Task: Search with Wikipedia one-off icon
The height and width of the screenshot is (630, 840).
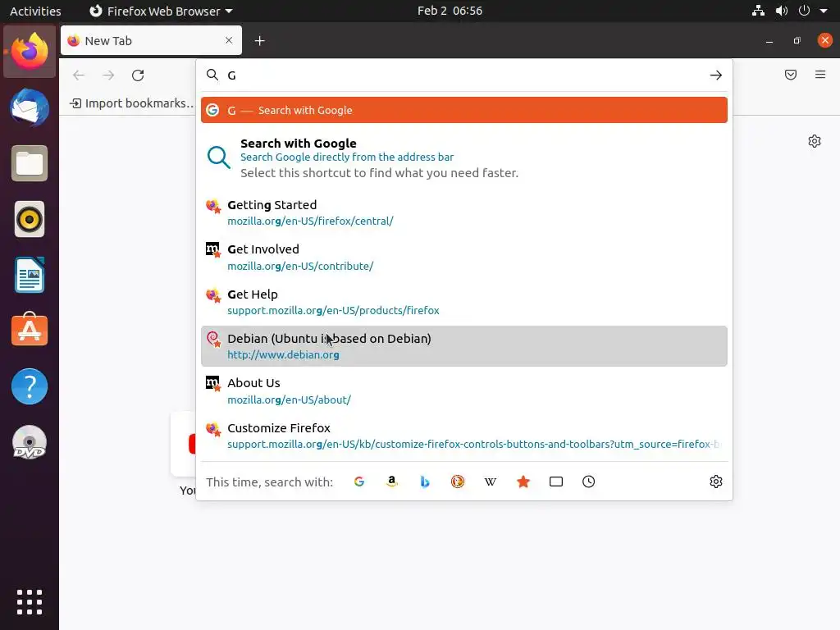Action: [491, 482]
